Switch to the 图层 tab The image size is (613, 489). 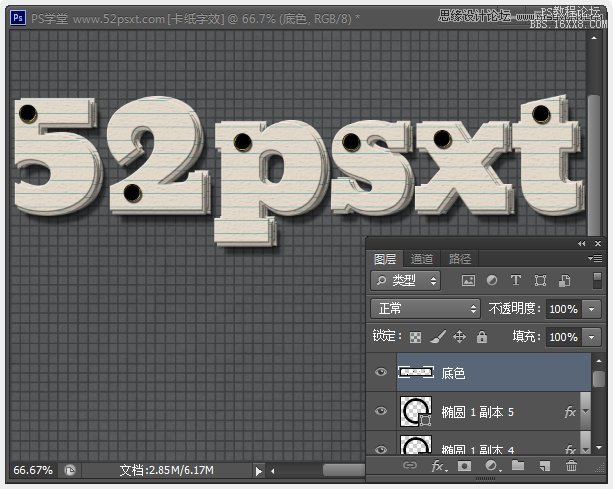385,259
